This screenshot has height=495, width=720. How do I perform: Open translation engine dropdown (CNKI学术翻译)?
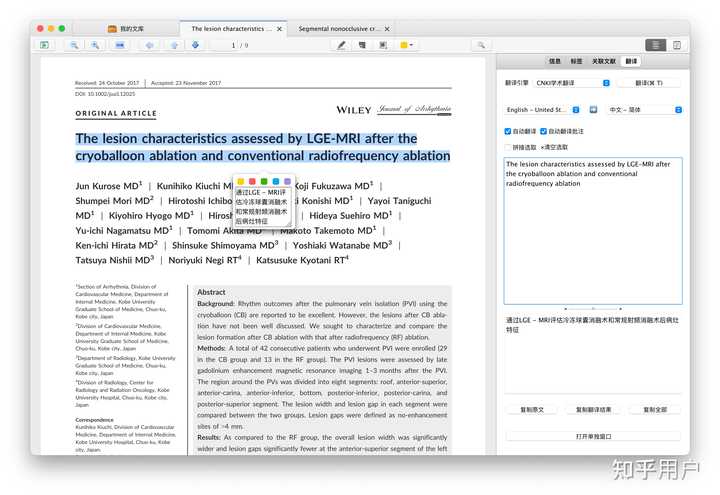click(572, 83)
